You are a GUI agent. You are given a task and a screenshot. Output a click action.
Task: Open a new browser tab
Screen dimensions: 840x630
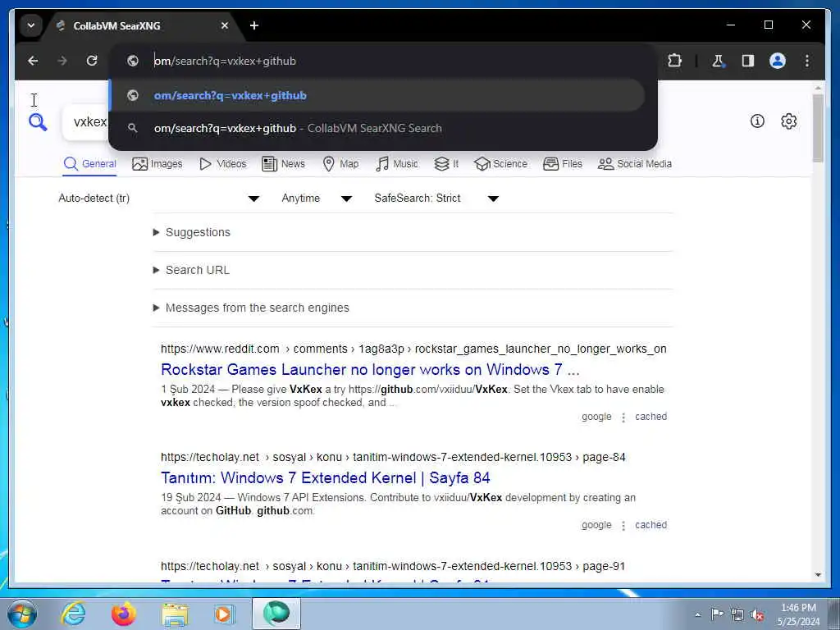pos(254,25)
